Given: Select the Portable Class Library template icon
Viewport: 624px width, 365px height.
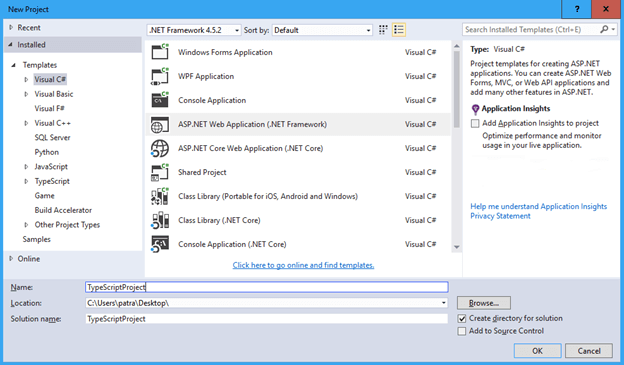Looking at the screenshot, I should pos(160,196).
